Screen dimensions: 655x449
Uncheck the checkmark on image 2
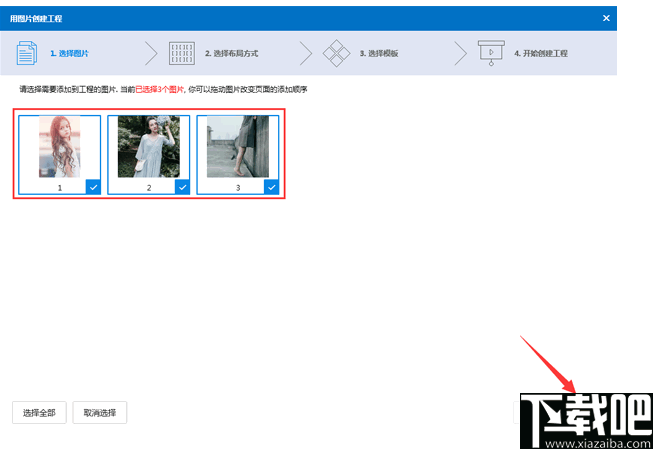click(x=182, y=187)
